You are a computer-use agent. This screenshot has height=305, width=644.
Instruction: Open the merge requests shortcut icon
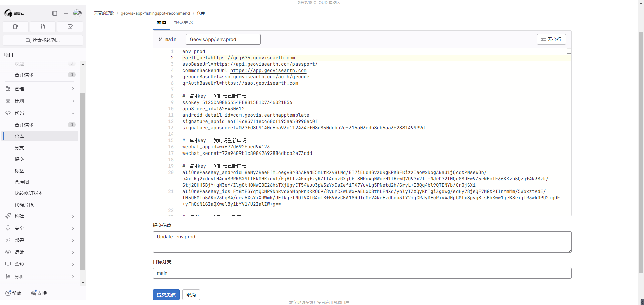point(43,27)
